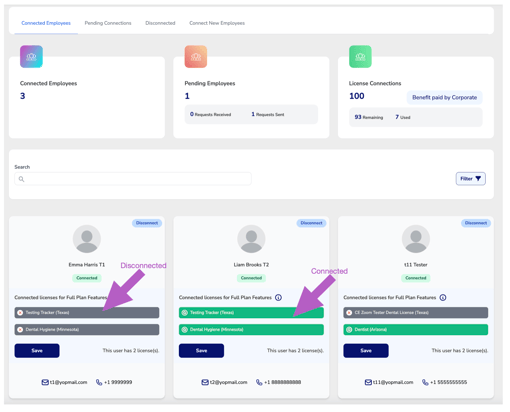Click Save on Liam Brooks T2's card
Viewport: 510px width, 412px height.
[x=201, y=351]
